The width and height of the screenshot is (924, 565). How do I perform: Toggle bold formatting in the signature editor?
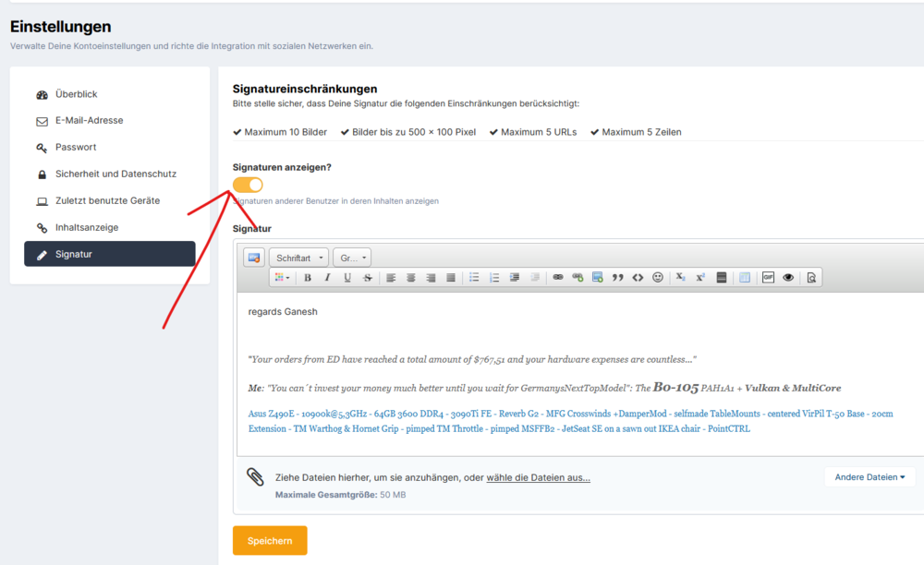[307, 277]
